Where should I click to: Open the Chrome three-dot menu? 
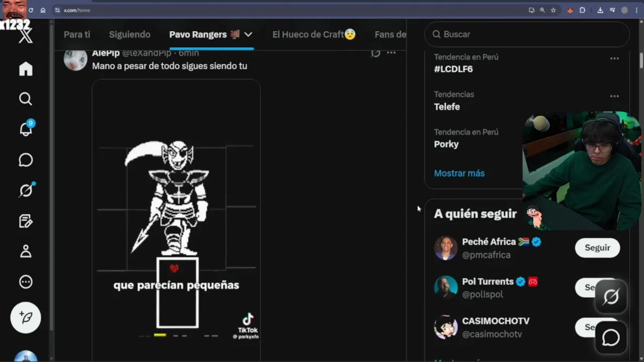[x=636, y=10]
